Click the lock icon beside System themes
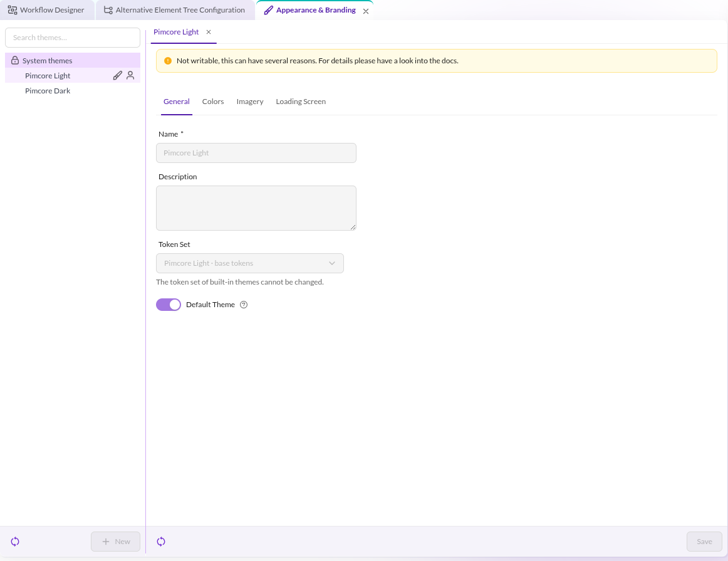Image resolution: width=728 pixels, height=561 pixels. pos(15,60)
